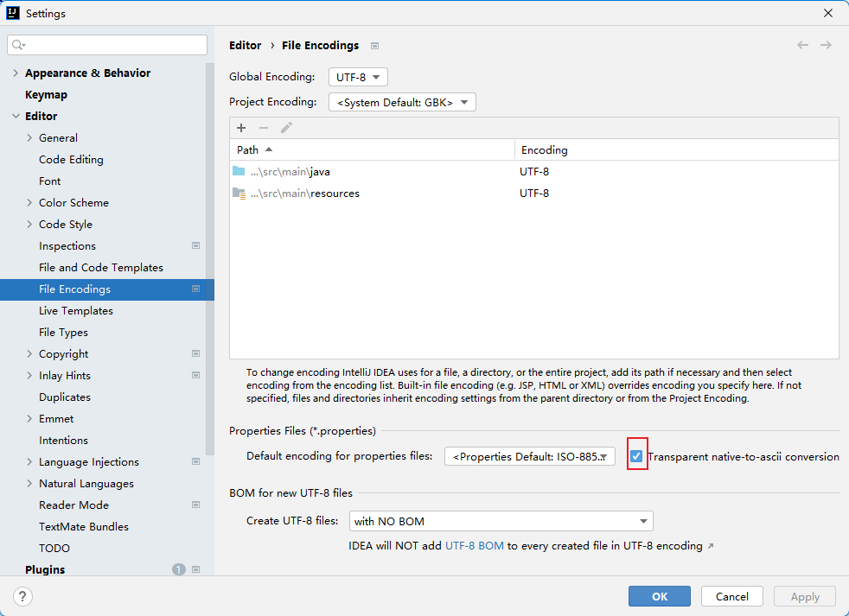Screen dimensions: 849x616
Task: Go forward using right arrow icon
Action: [826, 45]
